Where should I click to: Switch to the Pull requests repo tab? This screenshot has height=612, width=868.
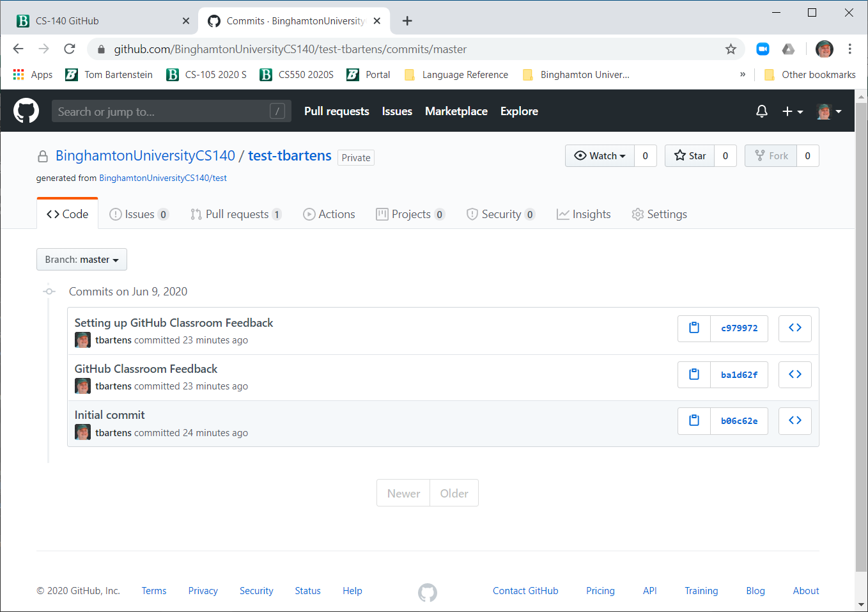236,214
